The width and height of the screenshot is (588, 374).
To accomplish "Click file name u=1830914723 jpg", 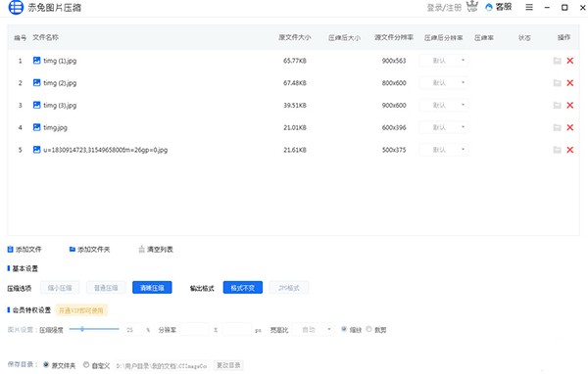I will tap(106, 150).
